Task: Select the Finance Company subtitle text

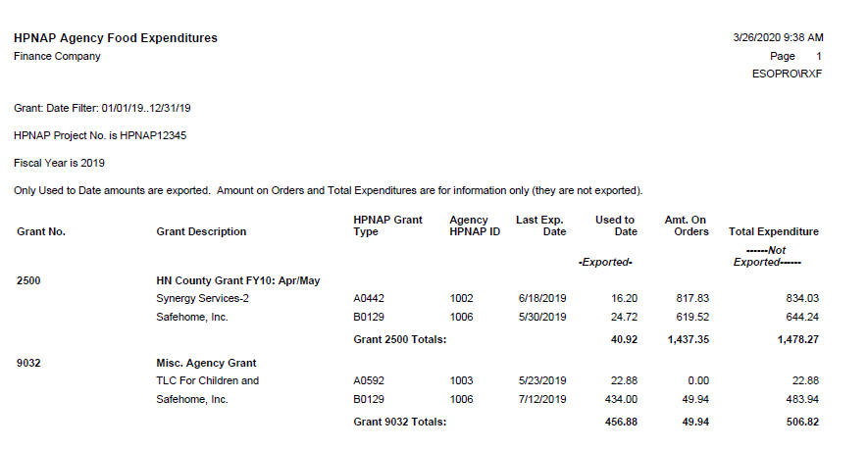Action: point(57,56)
